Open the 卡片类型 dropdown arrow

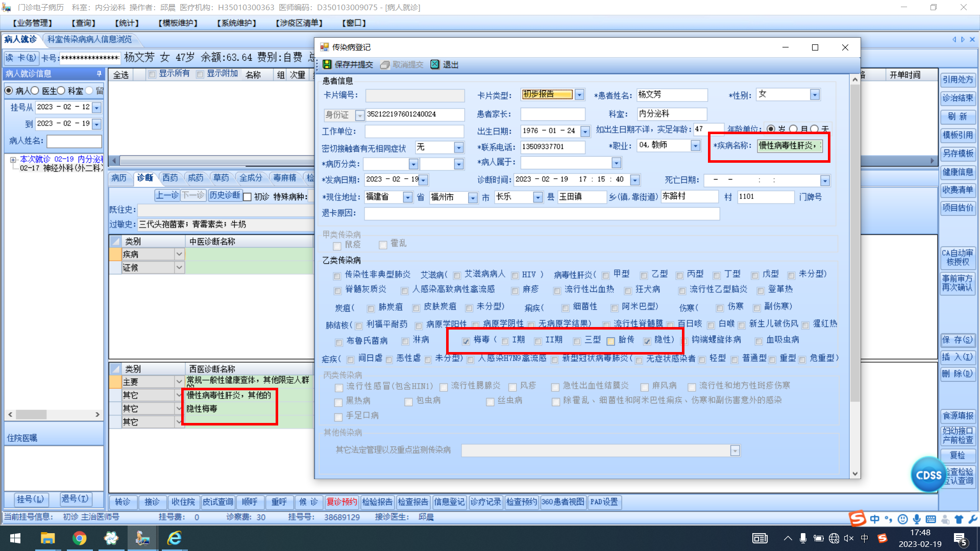click(x=579, y=95)
